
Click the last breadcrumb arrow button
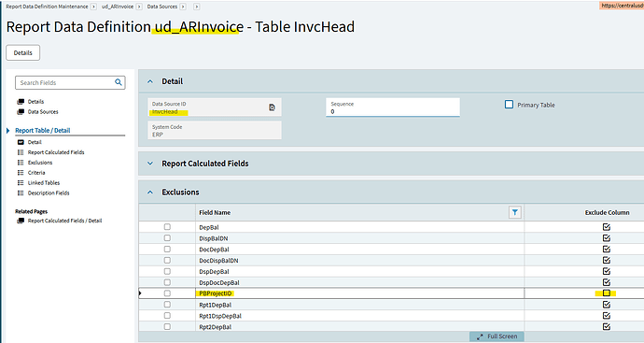click(197, 7)
